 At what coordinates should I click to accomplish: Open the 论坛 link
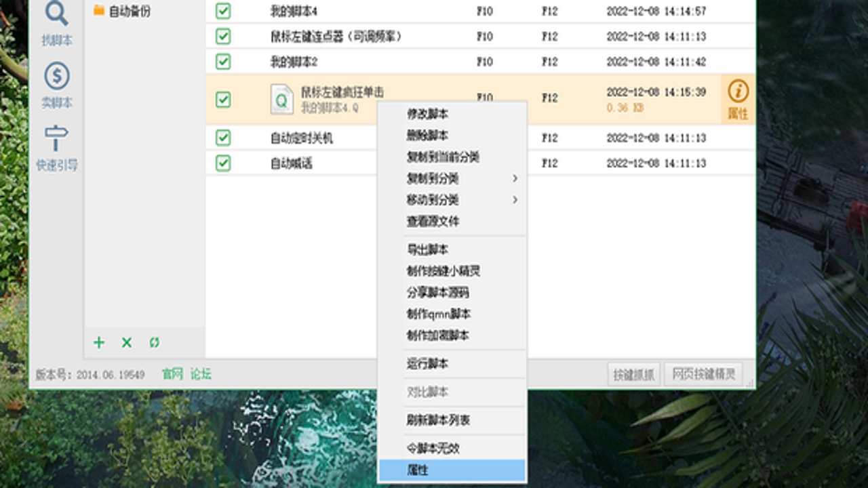(201, 374)
